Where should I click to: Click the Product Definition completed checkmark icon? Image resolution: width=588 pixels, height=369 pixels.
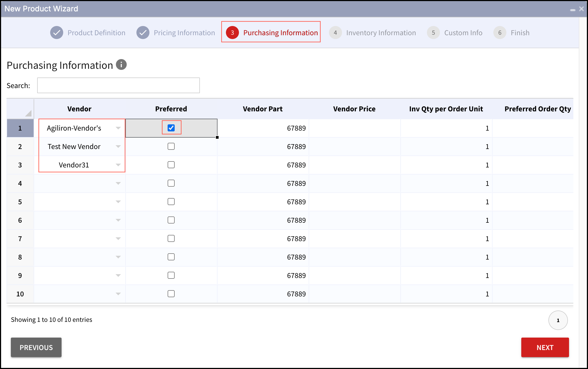pyautogui.click(x=57, y=33)
